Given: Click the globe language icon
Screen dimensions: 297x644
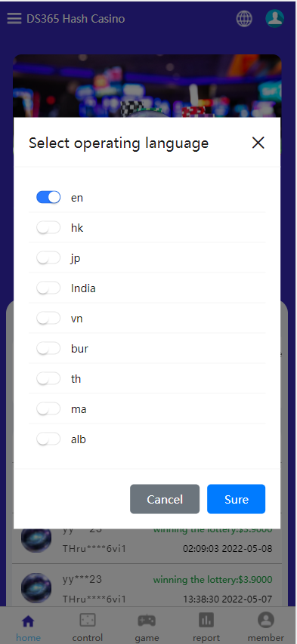Looking at the screenshot, I should [x=244, y=18].
